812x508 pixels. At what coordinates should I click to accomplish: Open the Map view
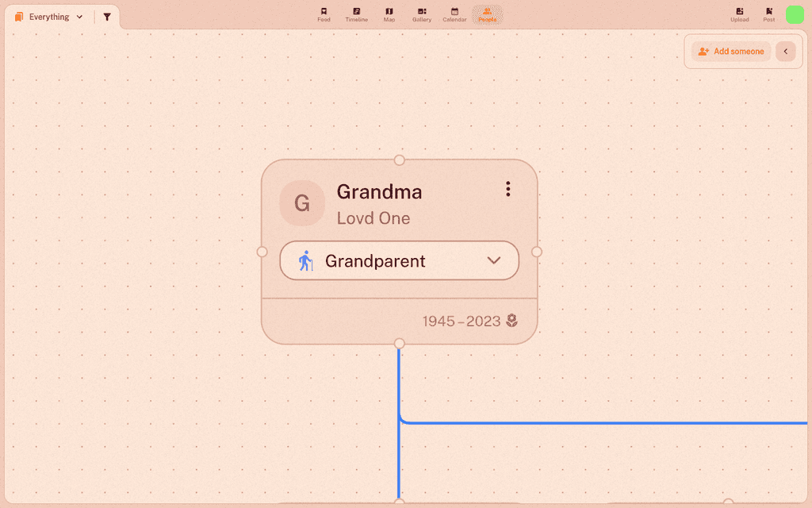(x=389, y=15)
